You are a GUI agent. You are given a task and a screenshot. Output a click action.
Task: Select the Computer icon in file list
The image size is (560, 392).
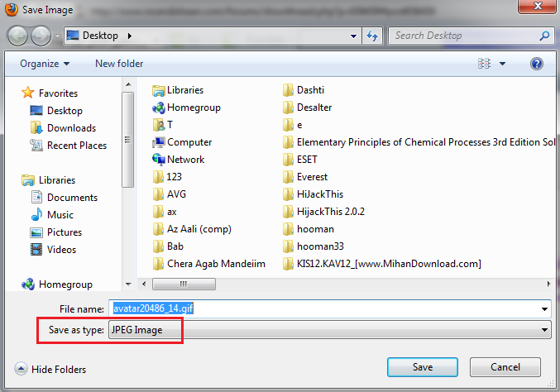(159, 142)
